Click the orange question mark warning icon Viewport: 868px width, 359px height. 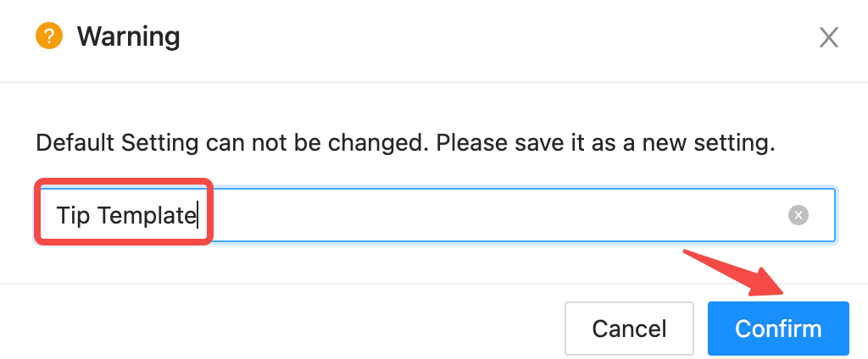48,36
